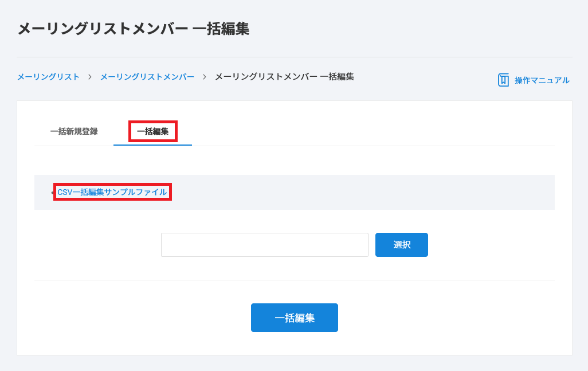
Task: Select the 一括編集 tab
Action: [x=152, y=131]
